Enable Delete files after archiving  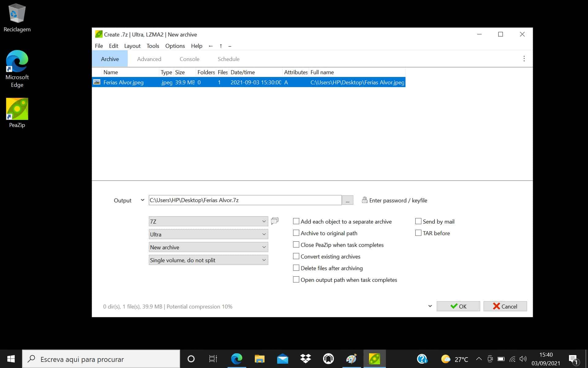click(296, 268)
